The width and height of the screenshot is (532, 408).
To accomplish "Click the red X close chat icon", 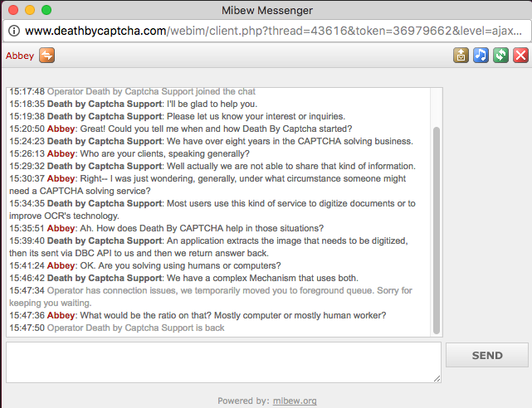I will [521, 56].
